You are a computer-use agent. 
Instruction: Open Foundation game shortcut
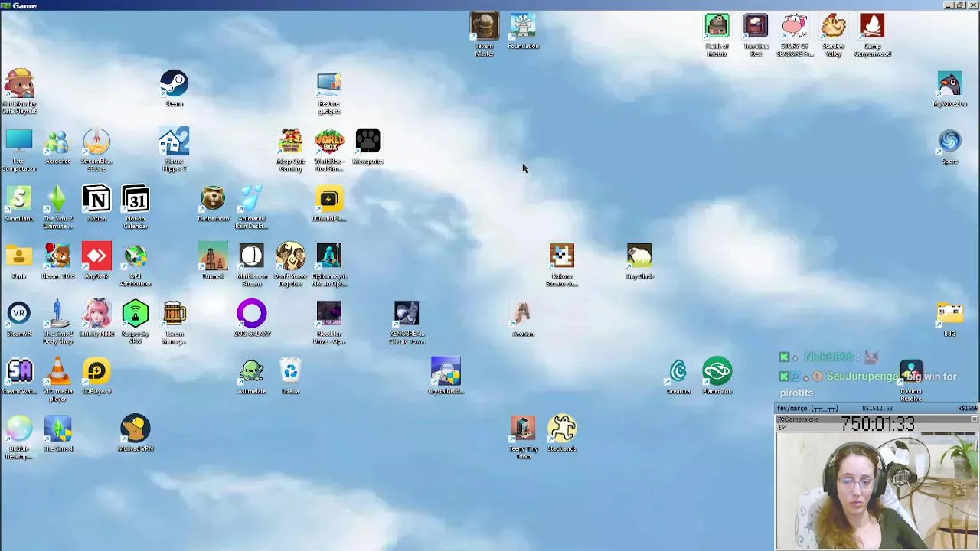pyautogui.click(x=523, y=26)
